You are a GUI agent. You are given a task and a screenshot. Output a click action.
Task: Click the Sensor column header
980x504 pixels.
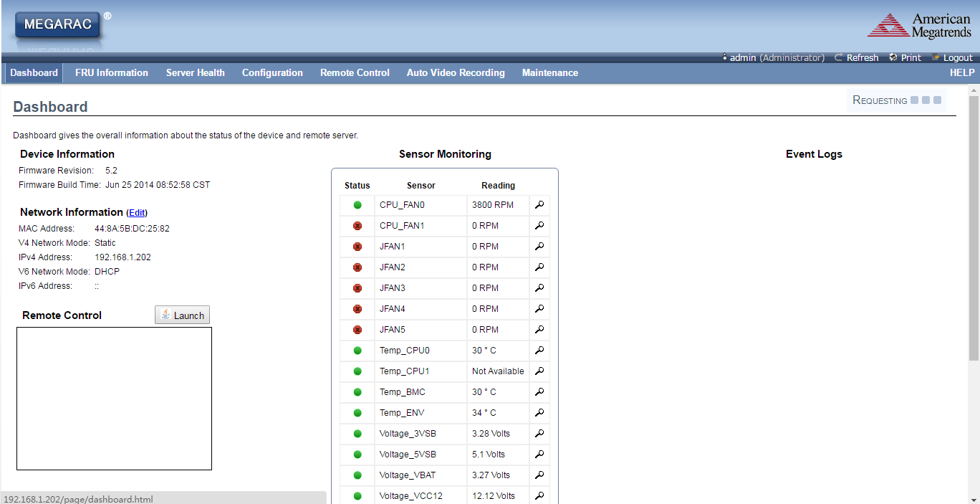pos(421,186)
